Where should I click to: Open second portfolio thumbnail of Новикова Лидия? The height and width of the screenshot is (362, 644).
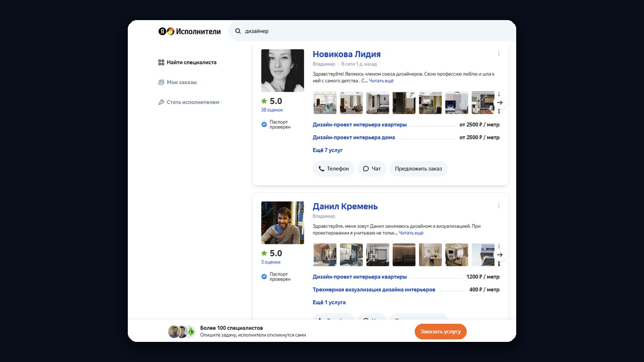[x=351, y=103]
